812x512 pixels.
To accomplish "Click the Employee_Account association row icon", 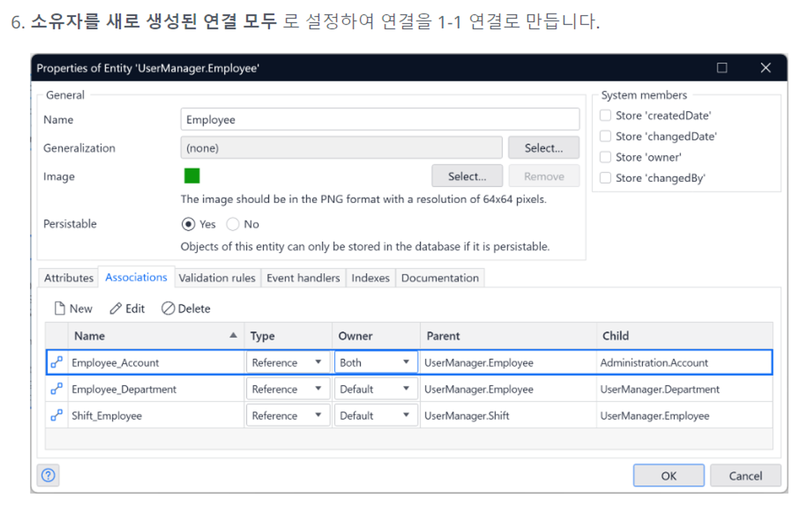I will pyautogui.click(x=56, y=362).
